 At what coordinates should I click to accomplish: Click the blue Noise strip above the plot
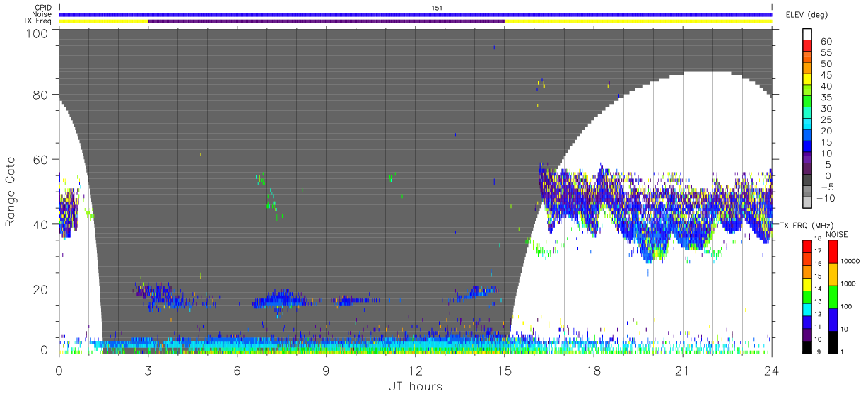(416, 14)
